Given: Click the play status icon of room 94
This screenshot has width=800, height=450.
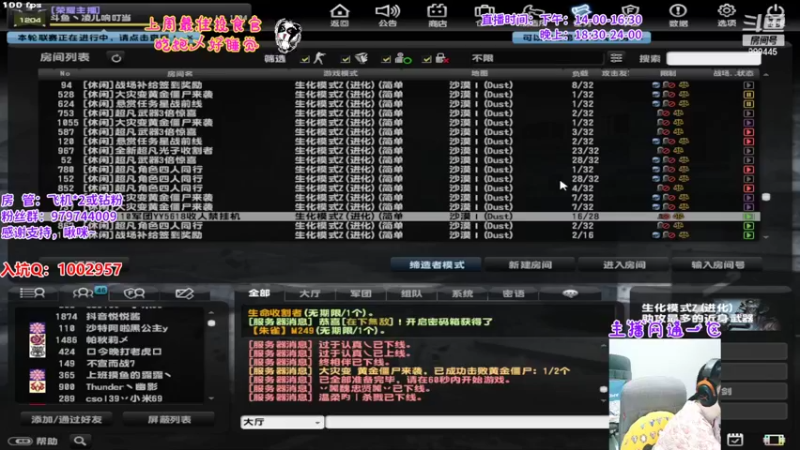Looking at the screenshot, I should tap(748, 85).
